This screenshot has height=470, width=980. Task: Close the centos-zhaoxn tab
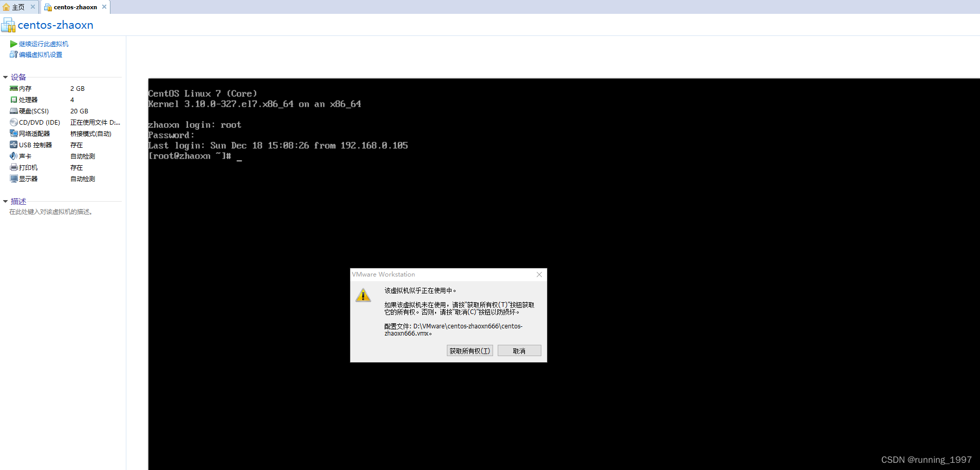coord(104,7)
